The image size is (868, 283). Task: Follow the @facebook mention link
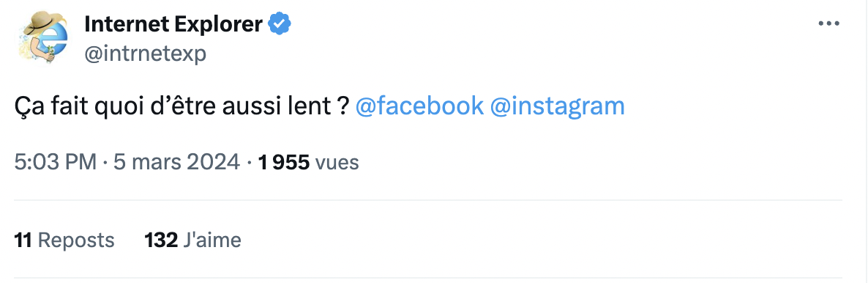coord(419,106)
